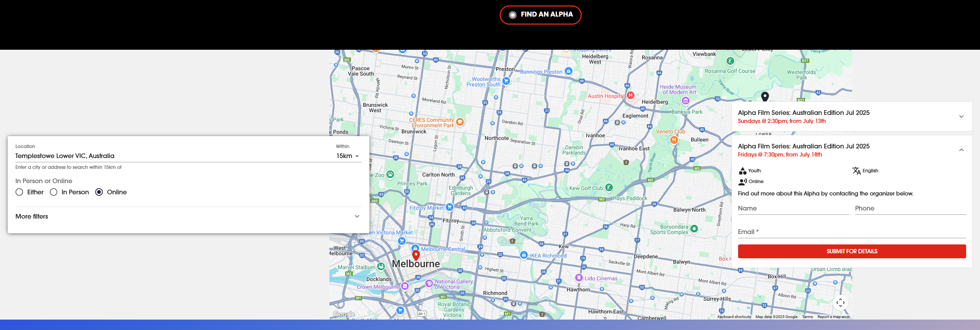Click the Queen Victoria Market cart icon
Screen dimensions: 980x330
402,241
